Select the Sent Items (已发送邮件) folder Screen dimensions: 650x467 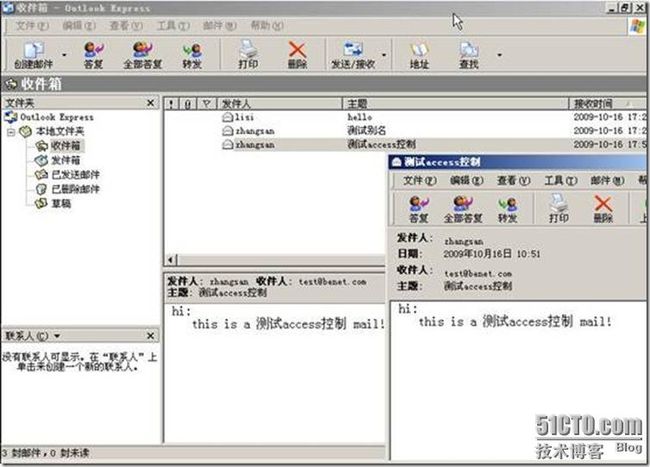(x=75, y=175)
